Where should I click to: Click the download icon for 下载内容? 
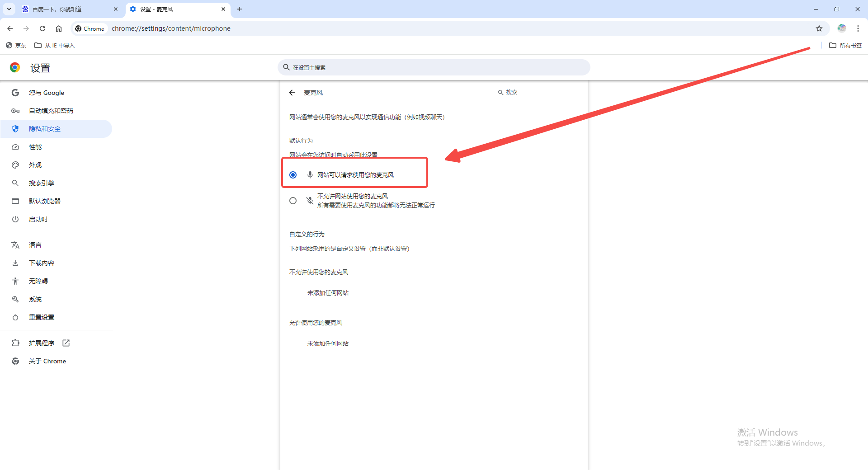[15, 263]
